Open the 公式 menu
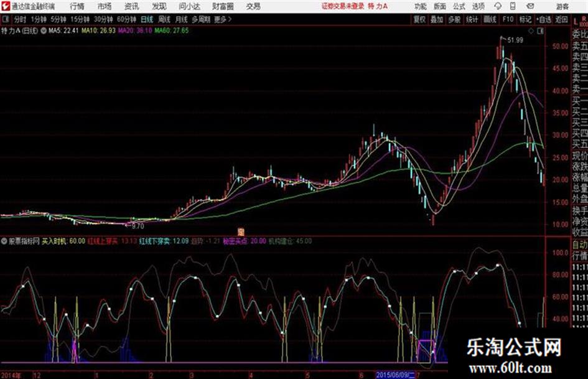Screen dimensions: 588x379 coord(459,6)
